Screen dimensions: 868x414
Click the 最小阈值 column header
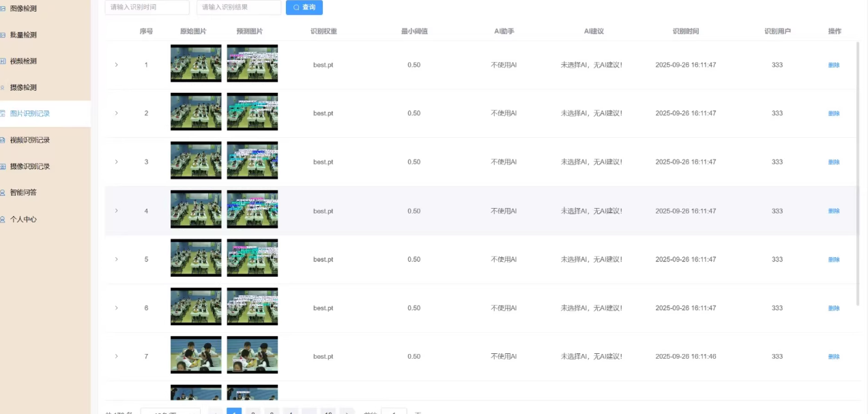(414, 31)
